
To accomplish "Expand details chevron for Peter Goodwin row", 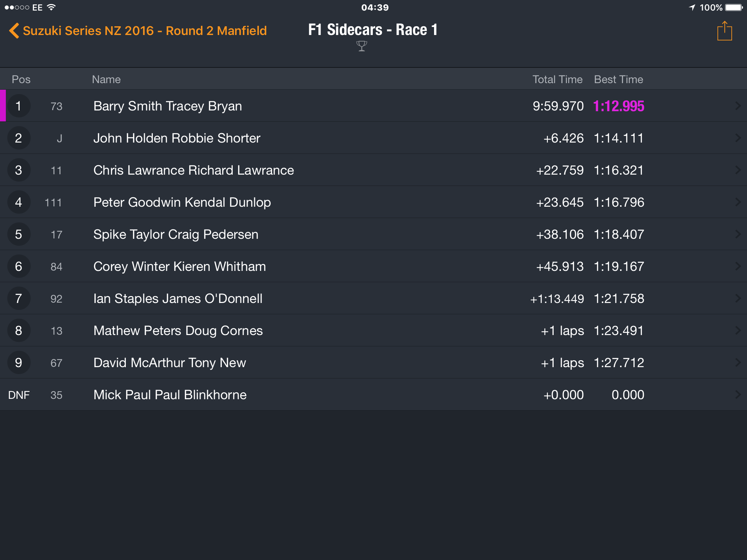I will coord(738,202).
